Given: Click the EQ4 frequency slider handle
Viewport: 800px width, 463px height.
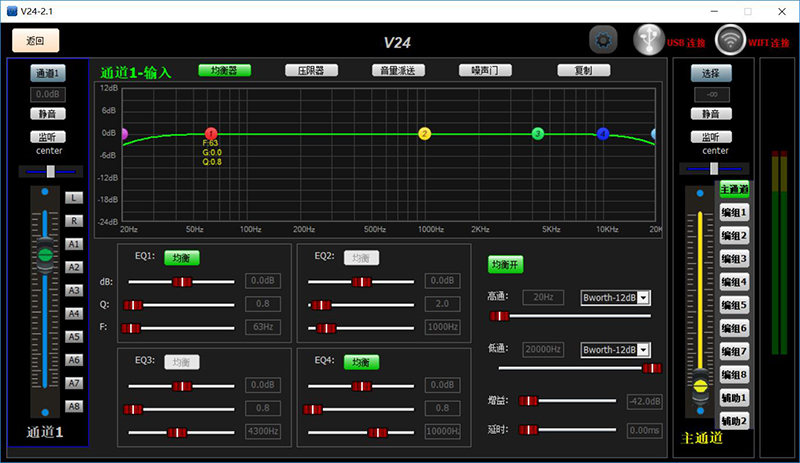Looking at the screenshot, I should pyautogui.click(x=378, y=432).
